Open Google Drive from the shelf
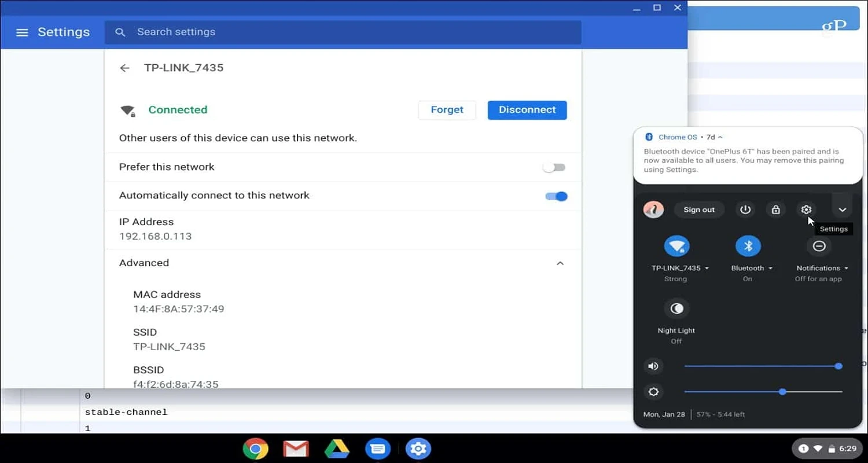 [x=336, y=449]
